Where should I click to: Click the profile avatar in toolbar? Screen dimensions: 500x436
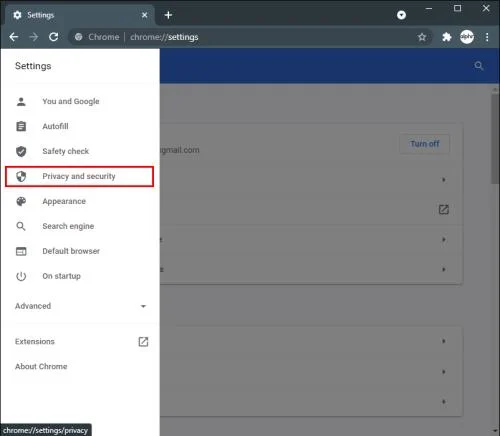(467, 37)
